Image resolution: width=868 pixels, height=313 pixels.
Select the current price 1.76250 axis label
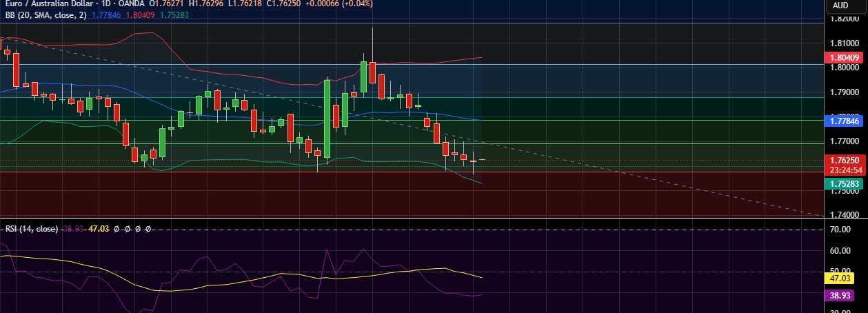coord(845,159)
